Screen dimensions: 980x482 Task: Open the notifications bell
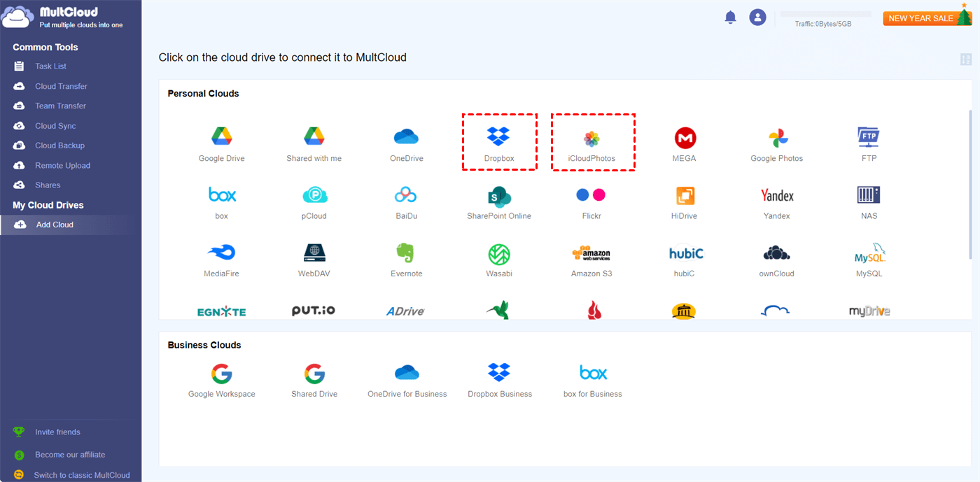coord(730,17)
